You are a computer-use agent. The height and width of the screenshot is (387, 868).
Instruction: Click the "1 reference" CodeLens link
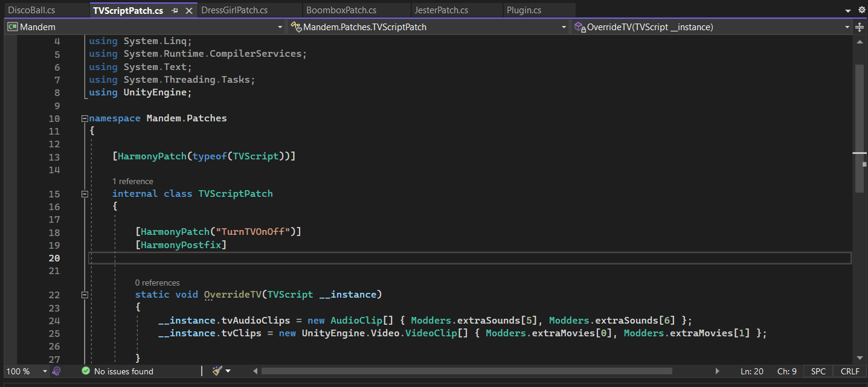132,181
